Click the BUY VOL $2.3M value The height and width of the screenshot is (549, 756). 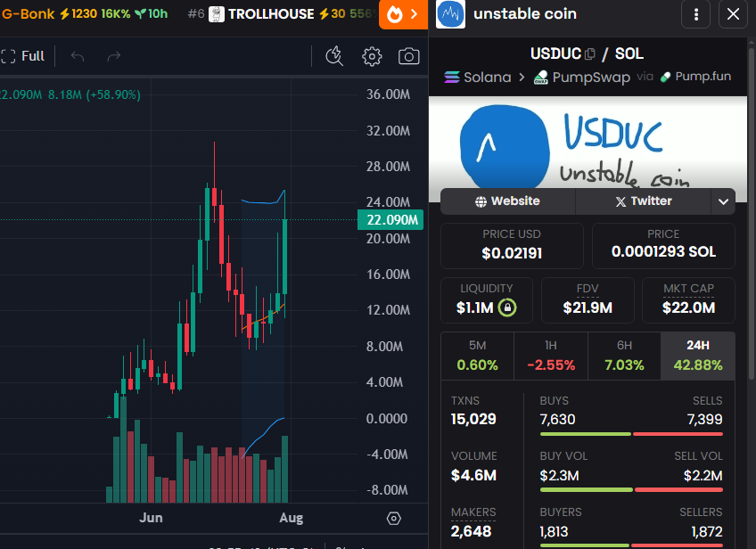[559, 476]
